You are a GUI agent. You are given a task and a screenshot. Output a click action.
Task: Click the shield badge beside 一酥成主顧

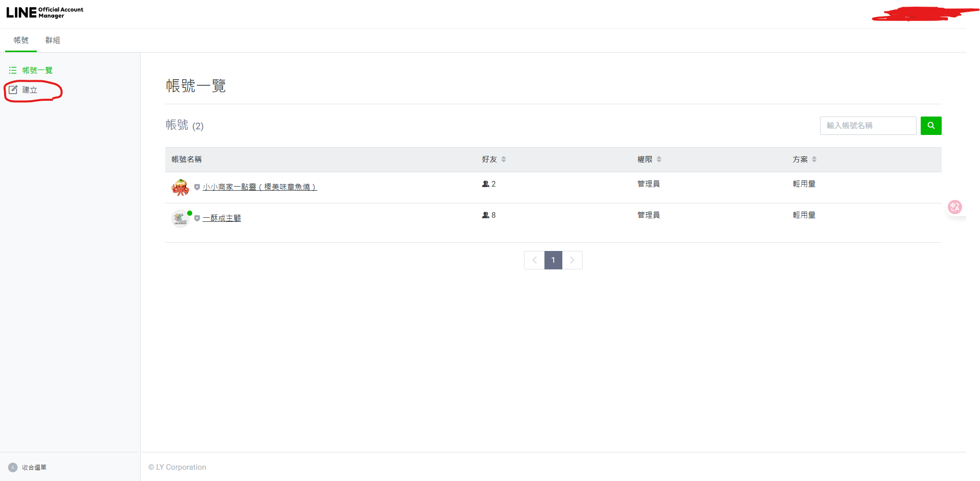[197, 219]
